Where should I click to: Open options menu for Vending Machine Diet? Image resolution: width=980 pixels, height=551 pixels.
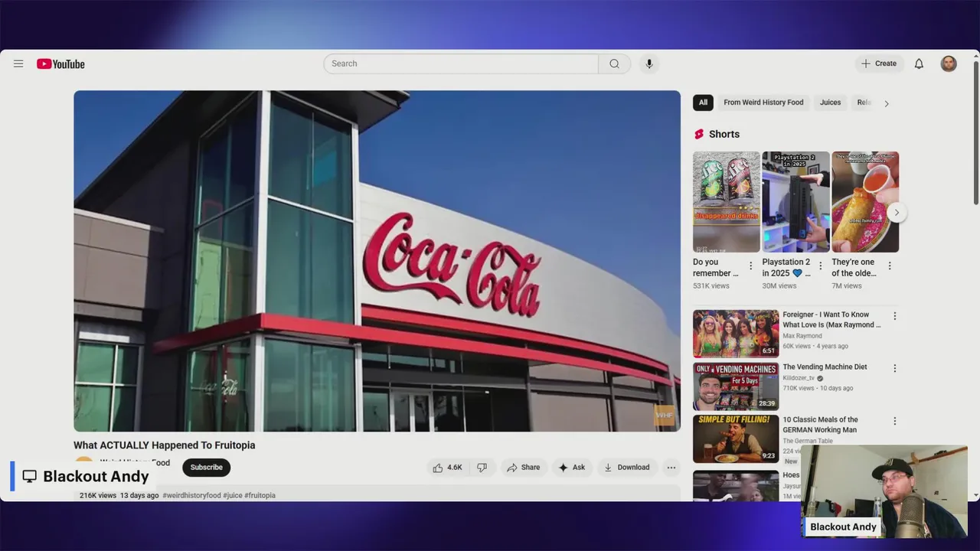(x=894, y=368)
